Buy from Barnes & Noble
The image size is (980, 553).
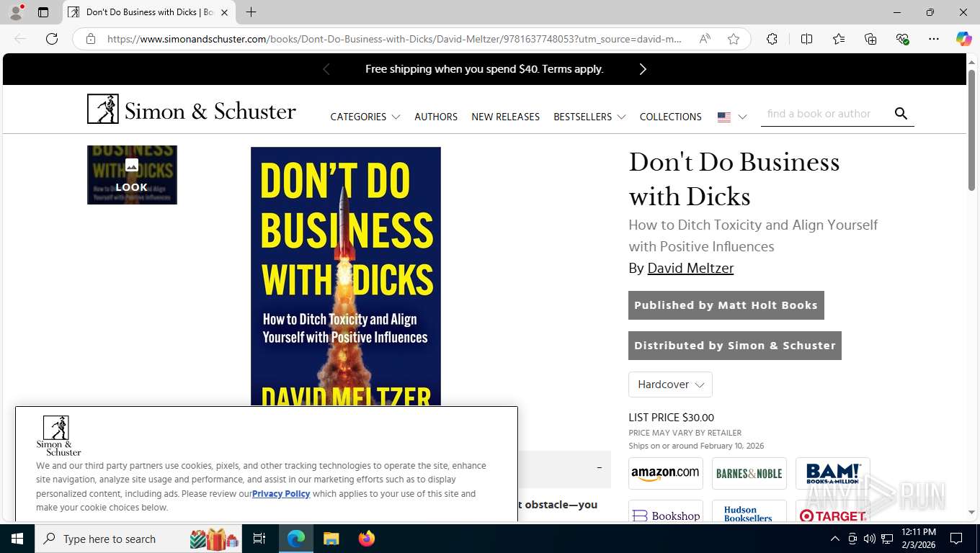coord(749,473)
